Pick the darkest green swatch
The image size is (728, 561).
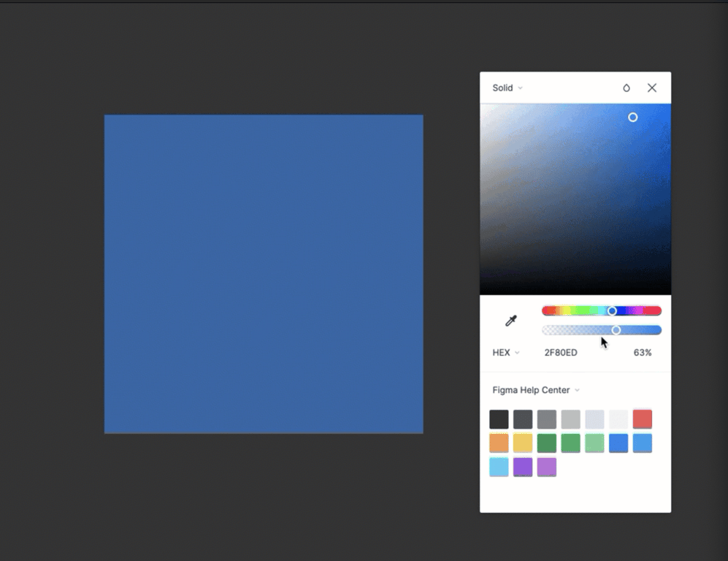[x=547, y=443]
